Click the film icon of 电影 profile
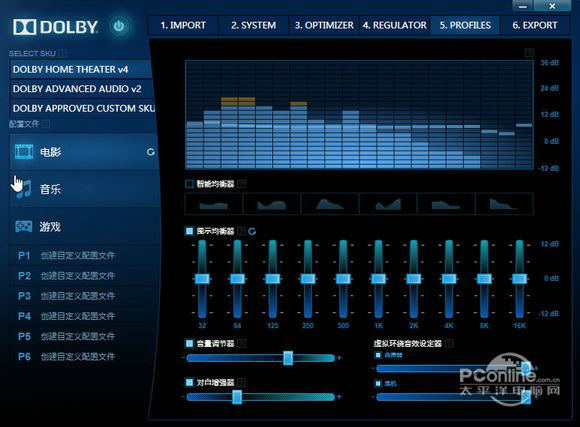The width and height of the screenshot is (580, 427). tap(24, 152)
